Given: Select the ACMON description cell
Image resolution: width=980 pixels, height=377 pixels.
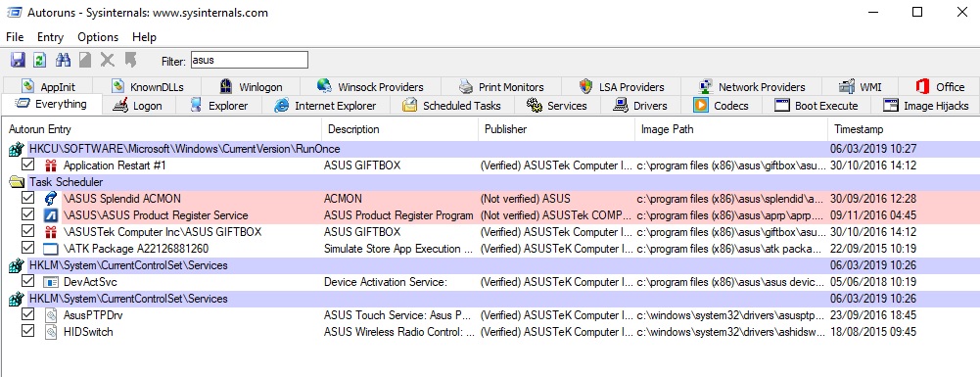Looking at the screenshot, I should point(343,199).
